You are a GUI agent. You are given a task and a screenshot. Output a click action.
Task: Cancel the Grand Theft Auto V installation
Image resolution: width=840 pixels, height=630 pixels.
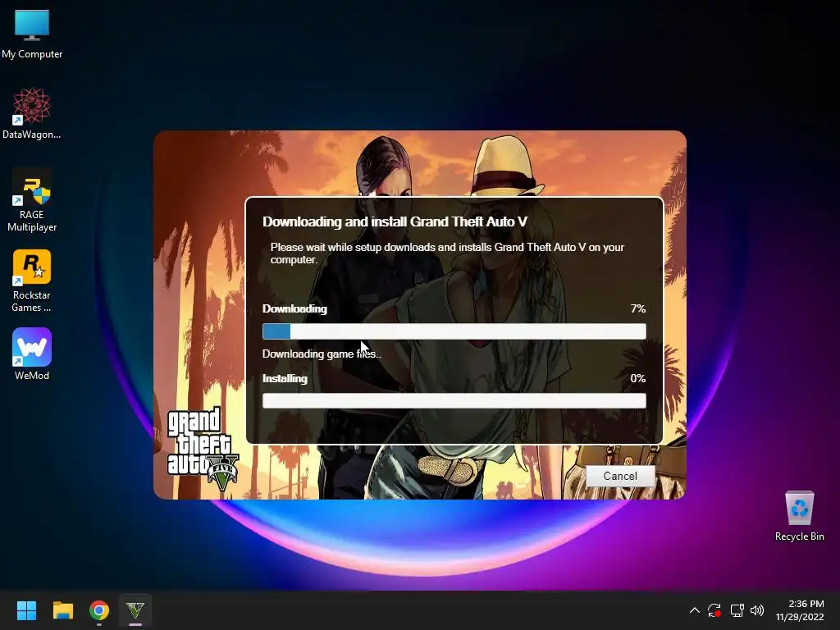pos(620,476)
